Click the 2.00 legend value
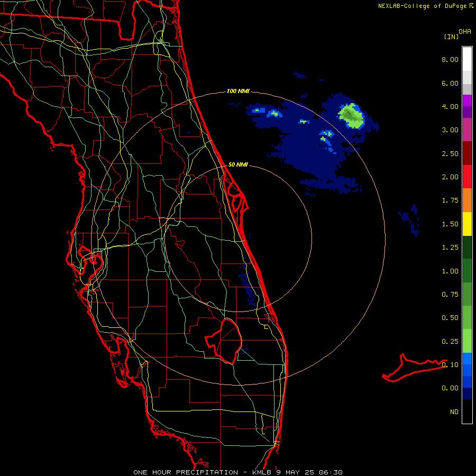Screen dimensions: 476x476 click(450, 177)
